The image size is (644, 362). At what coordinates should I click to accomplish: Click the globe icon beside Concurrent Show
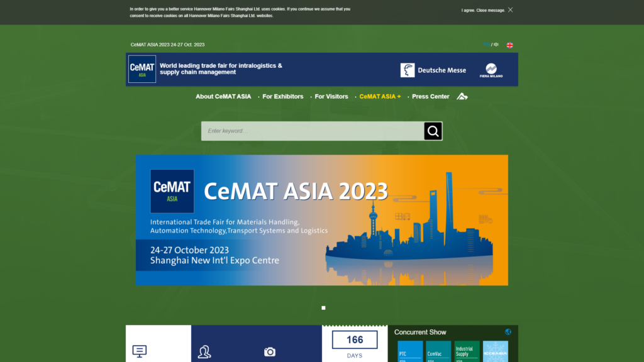[508, 332]
